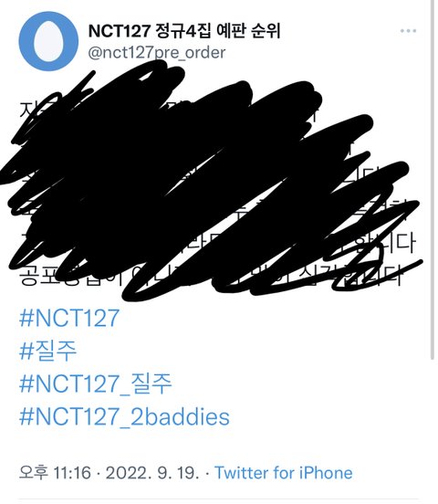Click the 오후 11:16 timestamp
This screenshot has width=438, height=504.
pyautogui.click(x=55, y=473)
